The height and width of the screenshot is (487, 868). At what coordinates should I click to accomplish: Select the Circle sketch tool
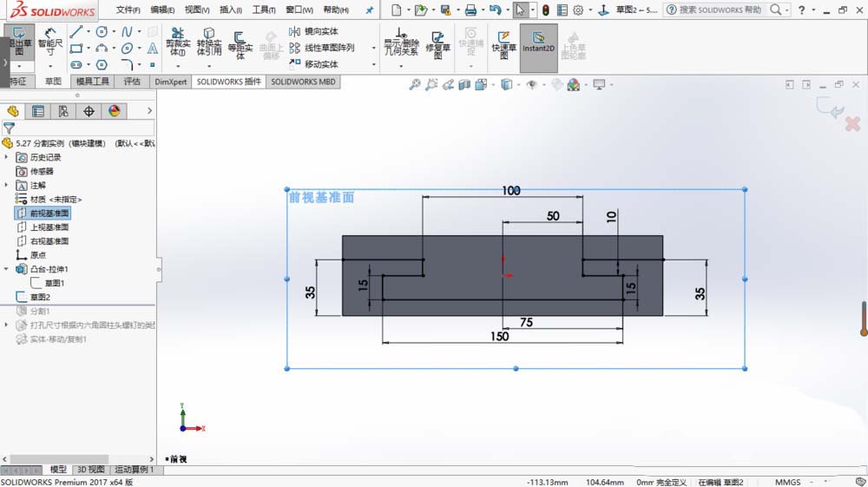pos(102,31)
